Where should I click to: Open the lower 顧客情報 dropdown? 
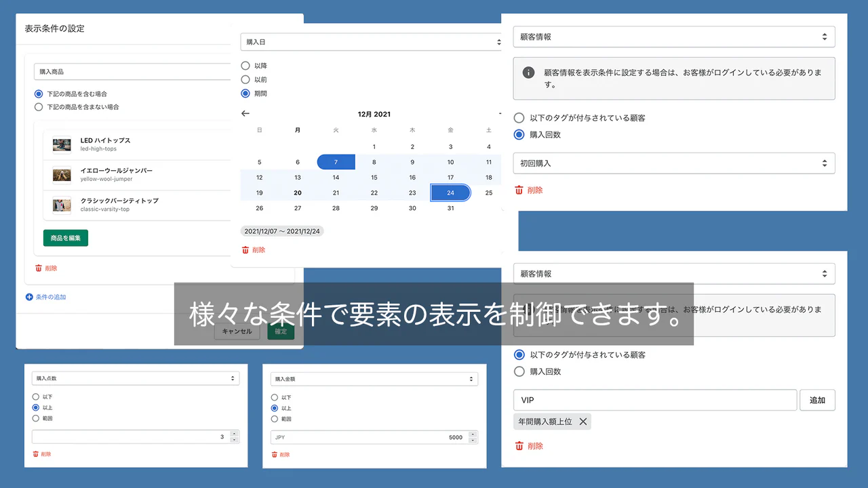click(x=674, y=274)
